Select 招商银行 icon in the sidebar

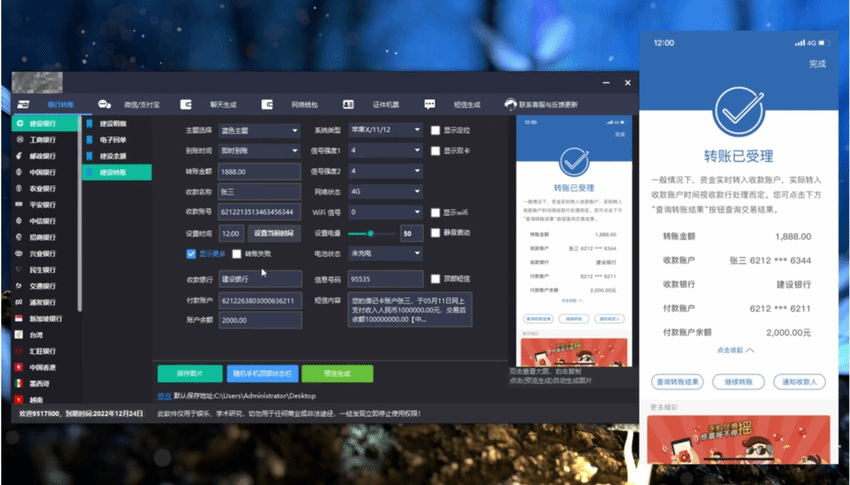tap(19, 237)
